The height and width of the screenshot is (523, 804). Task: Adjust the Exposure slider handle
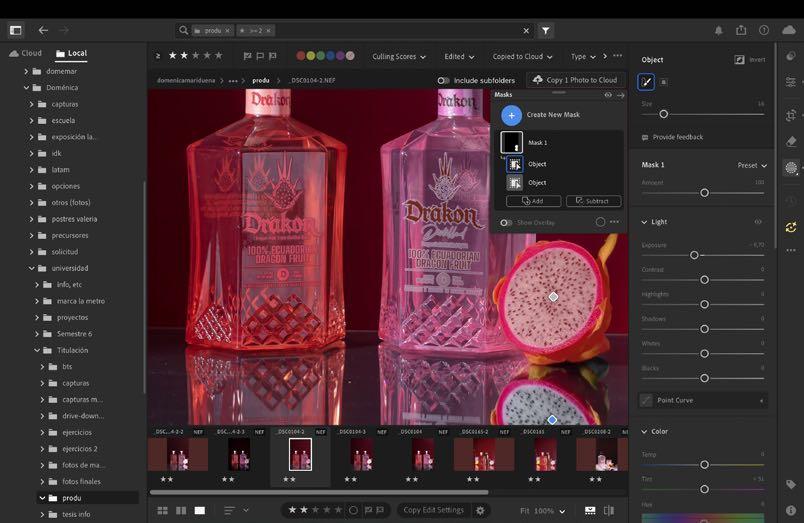pyautogui.click(x=694, y=255)
